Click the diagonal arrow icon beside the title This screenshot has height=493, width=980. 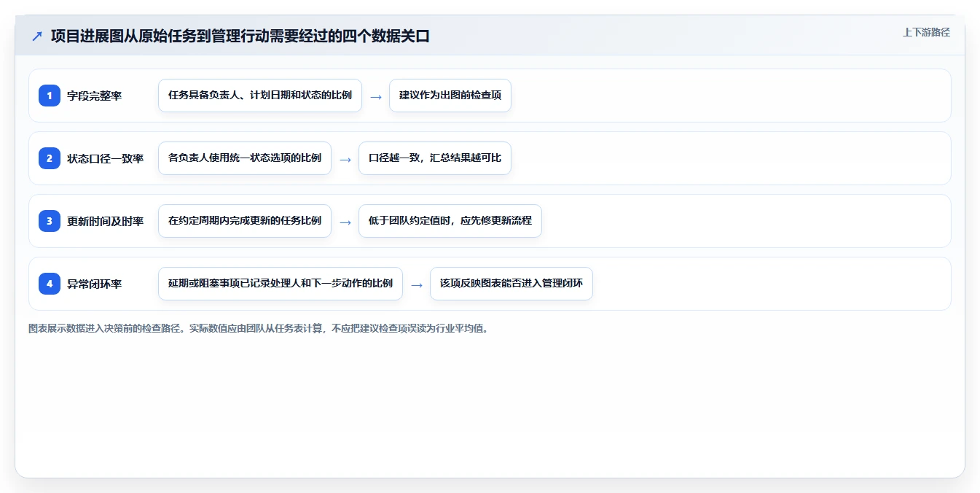(x=37, y=36)
